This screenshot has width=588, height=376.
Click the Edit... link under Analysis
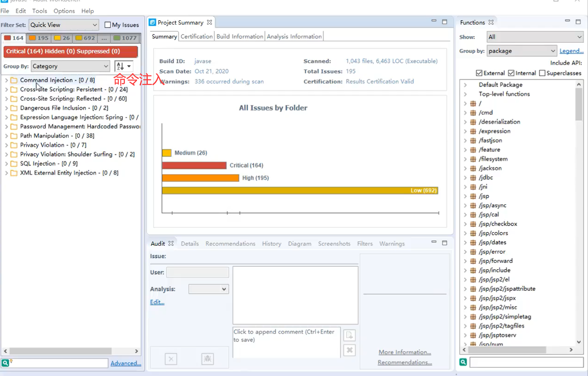(157, 302)
